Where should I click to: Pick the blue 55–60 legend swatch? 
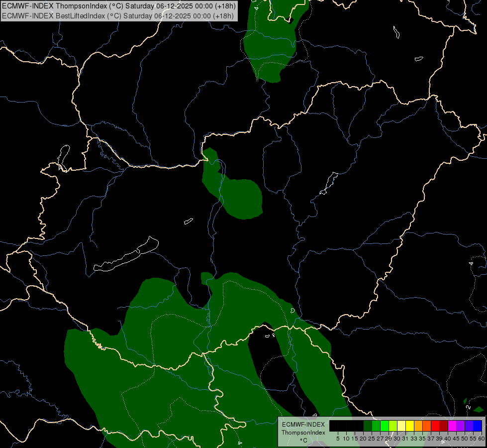pyautogui.click(x=478, y=426)
